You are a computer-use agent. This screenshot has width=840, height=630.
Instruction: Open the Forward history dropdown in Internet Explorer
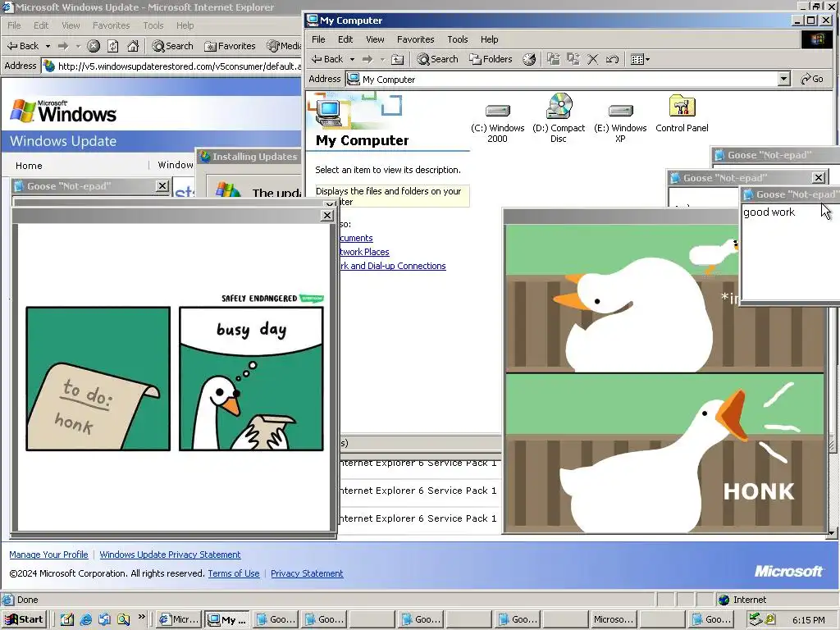pos(78,46)
